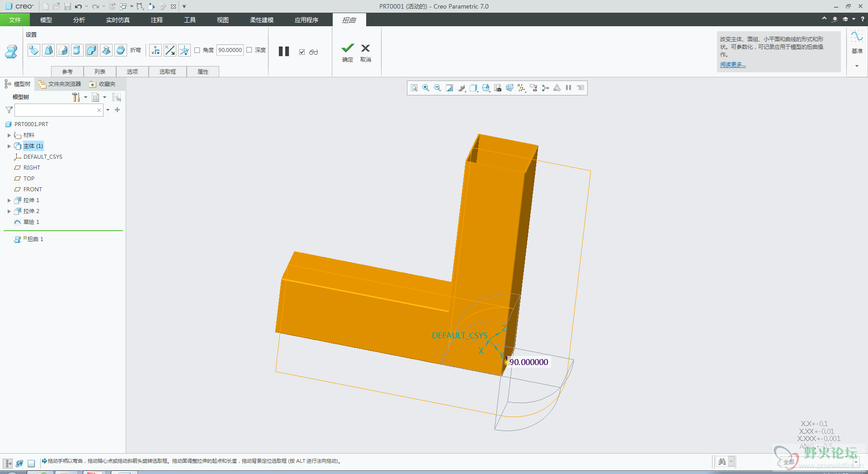Click the model tree filter search field
The height and width of the screenshot is (474, 868).
tap(59, 110)
